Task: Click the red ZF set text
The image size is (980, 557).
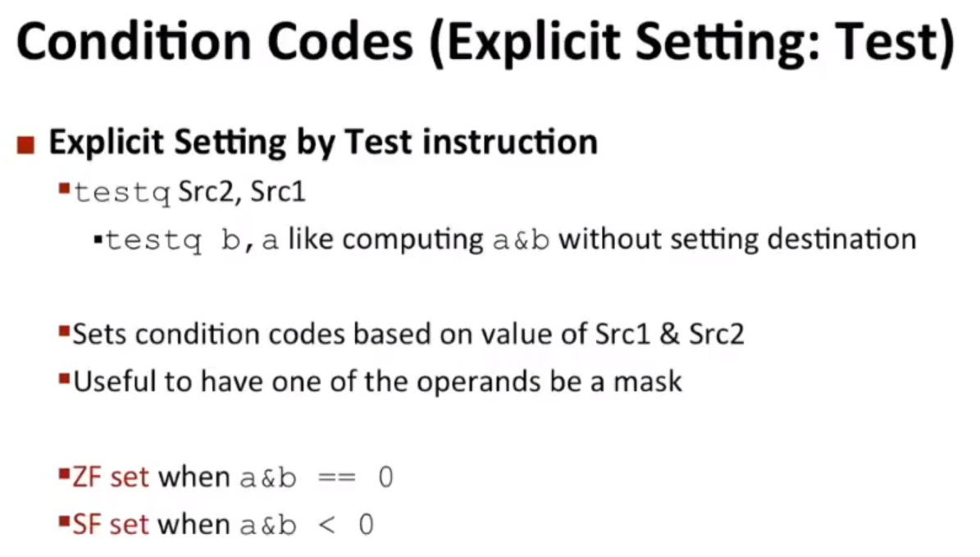Action: point(111,477)
